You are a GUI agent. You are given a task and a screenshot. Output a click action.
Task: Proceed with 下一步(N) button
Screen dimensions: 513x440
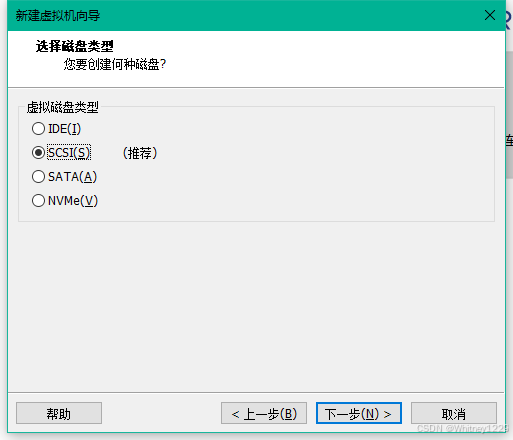pos(359,413)
